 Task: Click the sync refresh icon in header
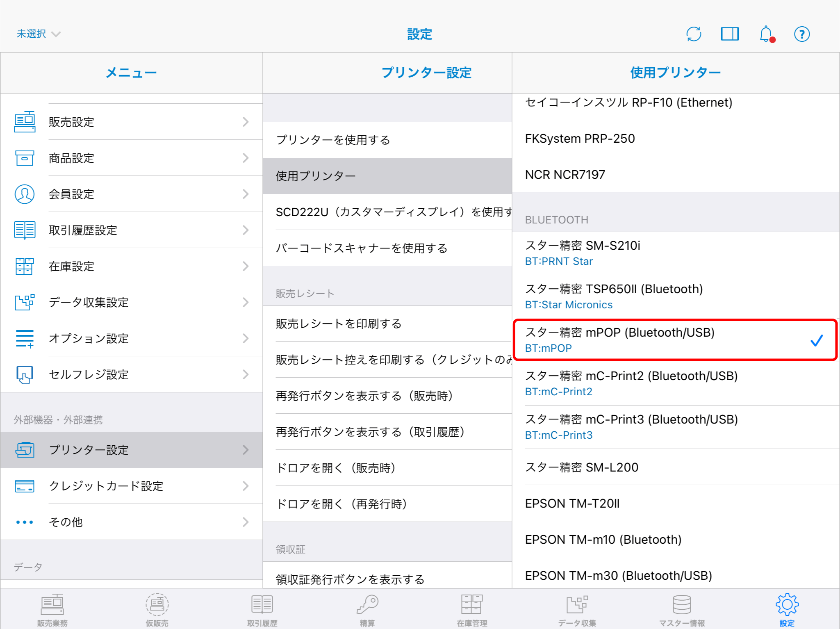click(694, 34)
